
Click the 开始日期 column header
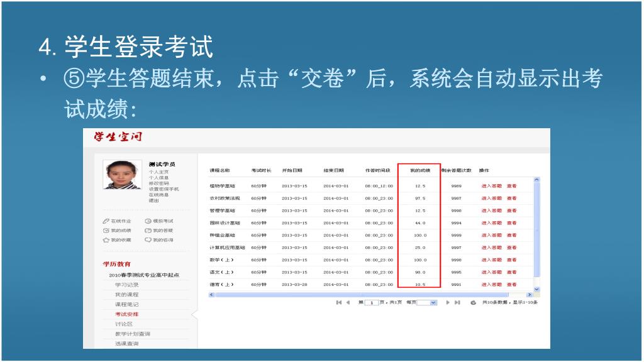pyautogui.click(x=292, y=170)
